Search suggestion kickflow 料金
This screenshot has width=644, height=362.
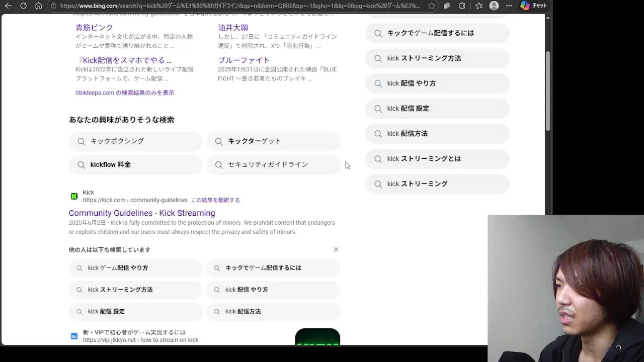(x=136, y=165)
